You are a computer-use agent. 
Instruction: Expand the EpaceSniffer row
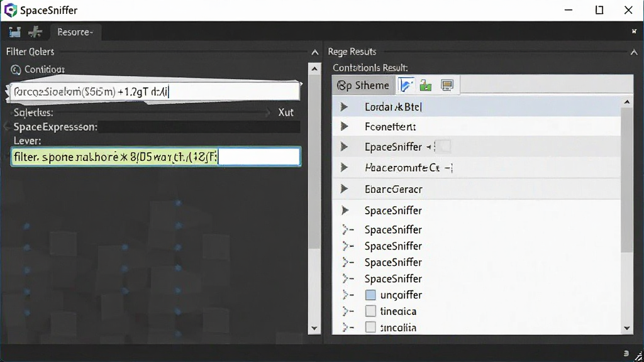[344, 146]
